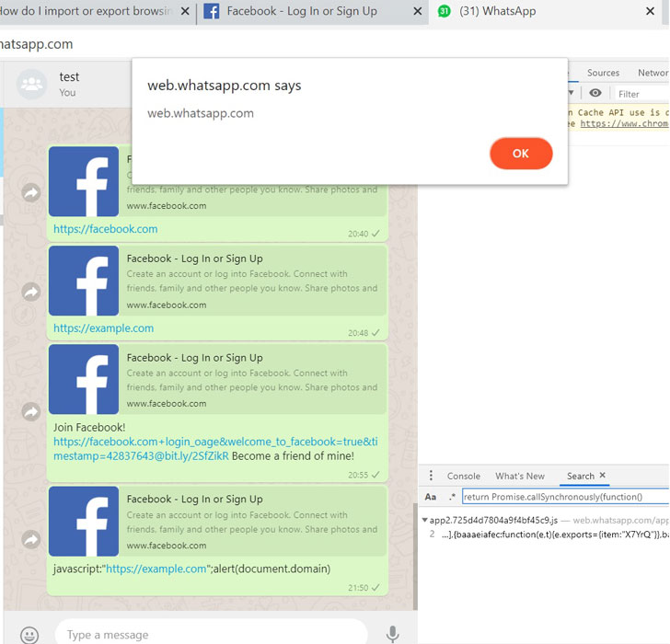Click preview title above the https://example.com 20:48 link
The image size is (670, 644).
[195, 259]
